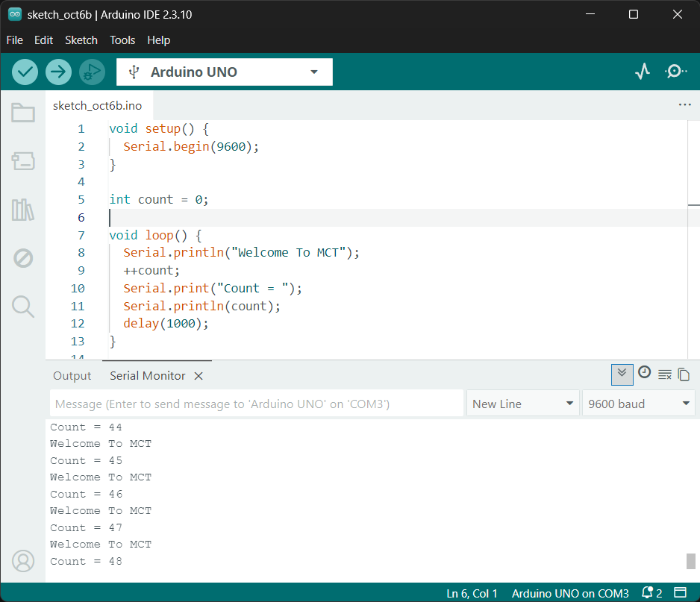Image resolution: width=700 pixels, height=602 pixels.
Task: Click the 'void loop() {' line
Action: 155,235
